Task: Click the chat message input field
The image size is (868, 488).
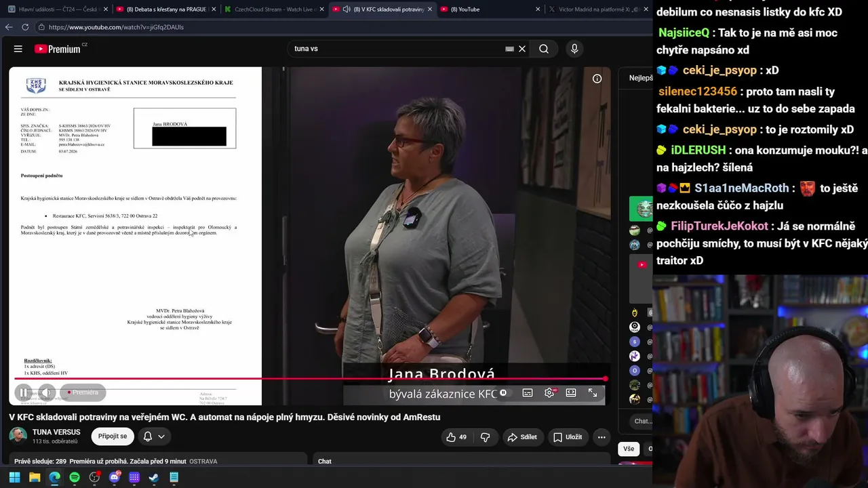Action: pos(642,421)
